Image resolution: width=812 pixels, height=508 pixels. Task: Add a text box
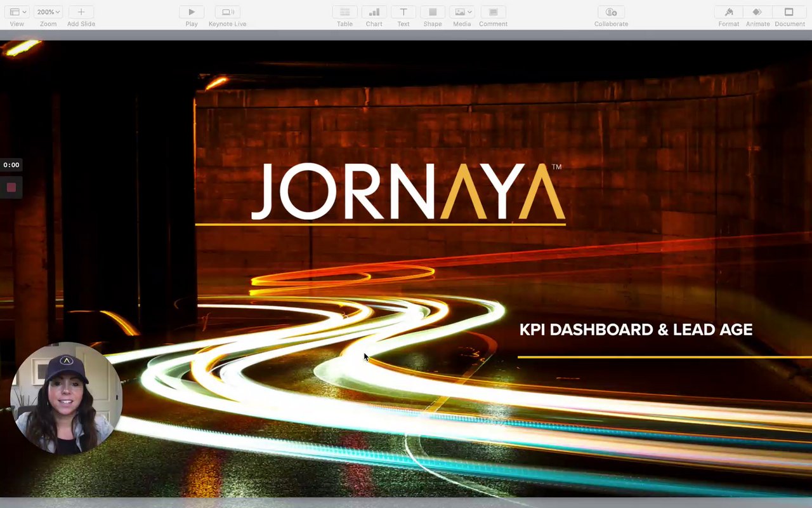(x=403, y=12)
